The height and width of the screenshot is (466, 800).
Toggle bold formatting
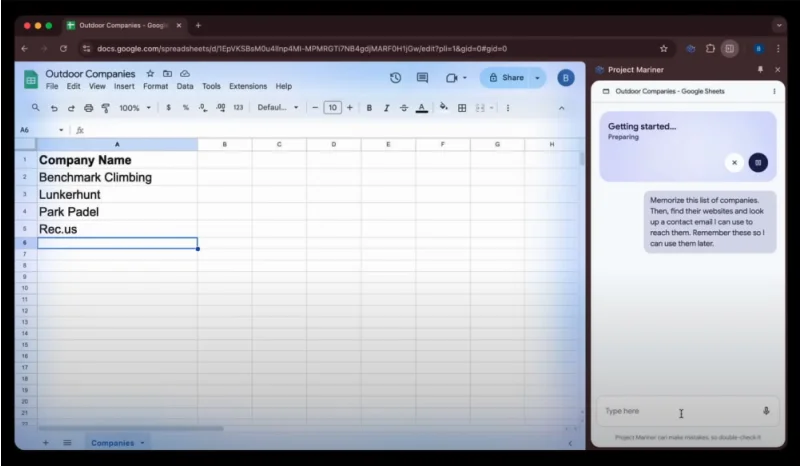[369, 108]
